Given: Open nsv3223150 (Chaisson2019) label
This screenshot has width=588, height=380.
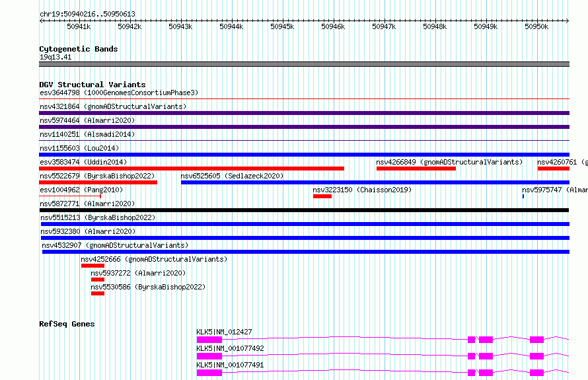Looking at the screenshot, I should (362, 190).
